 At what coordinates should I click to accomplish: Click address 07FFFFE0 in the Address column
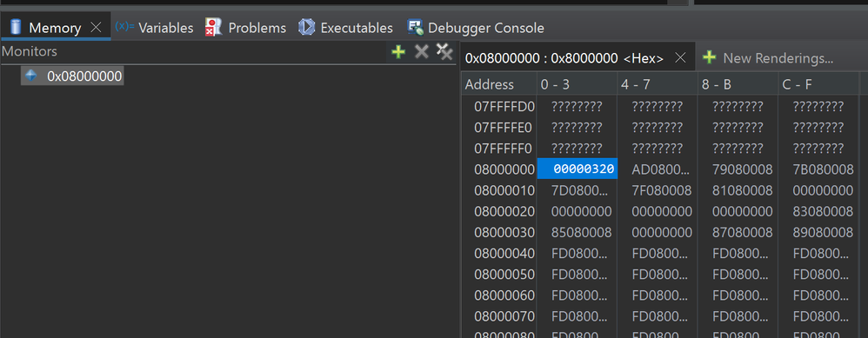pyautogui.click(x=504, y=128)
